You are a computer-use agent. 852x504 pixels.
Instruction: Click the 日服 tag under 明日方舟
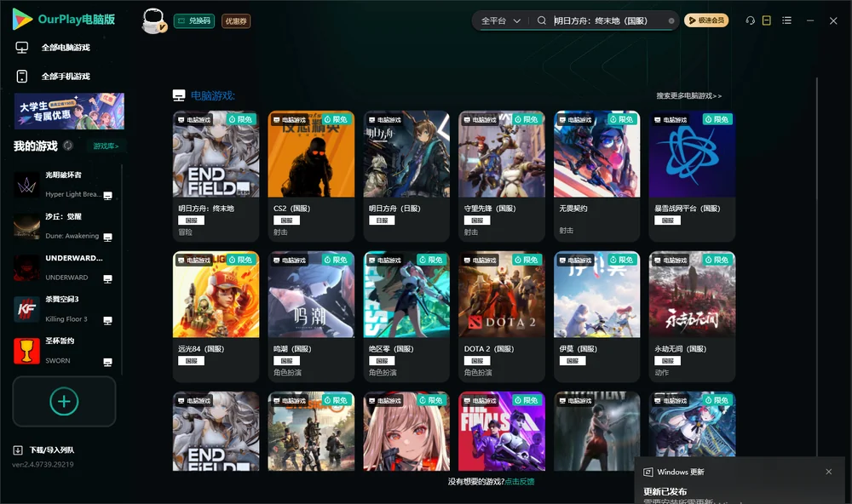pos(382,220)
